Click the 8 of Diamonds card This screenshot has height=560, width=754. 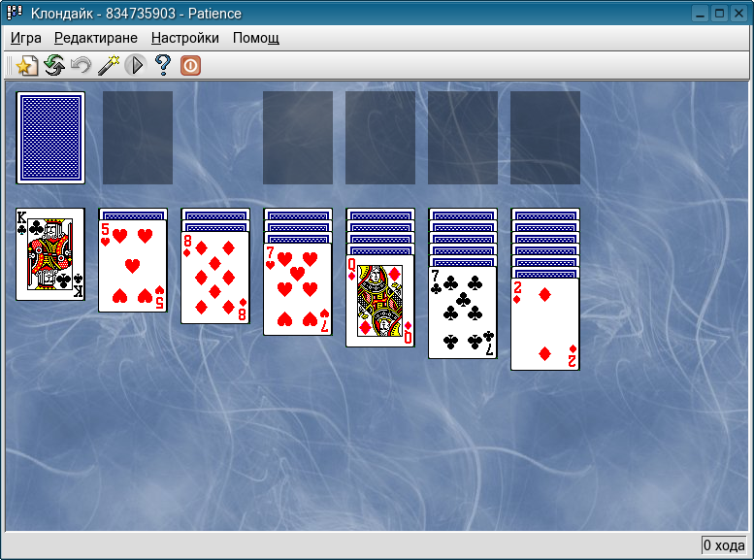click(x=215, y=279)
